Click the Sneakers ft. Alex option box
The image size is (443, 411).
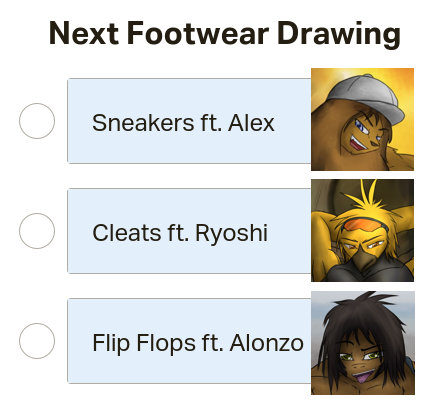(x=189, y=121)
